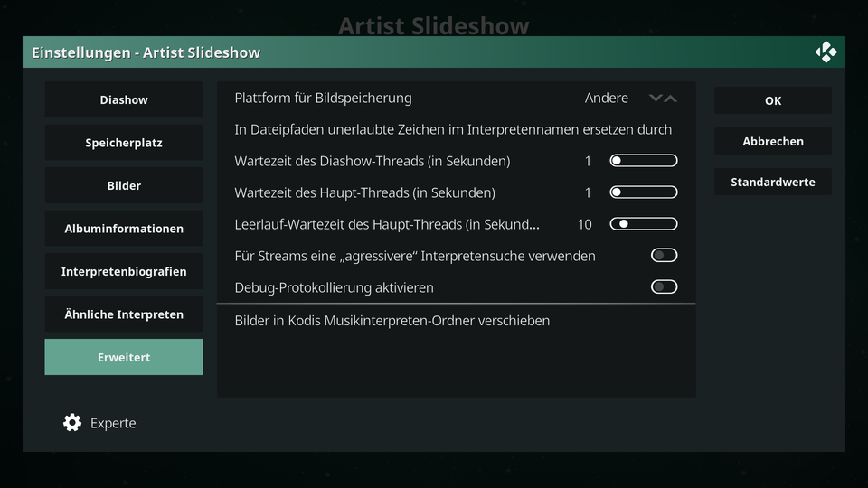868x488 pixels.
Task: Switch to the Bilder category
Action: click(x=124, y=185)
